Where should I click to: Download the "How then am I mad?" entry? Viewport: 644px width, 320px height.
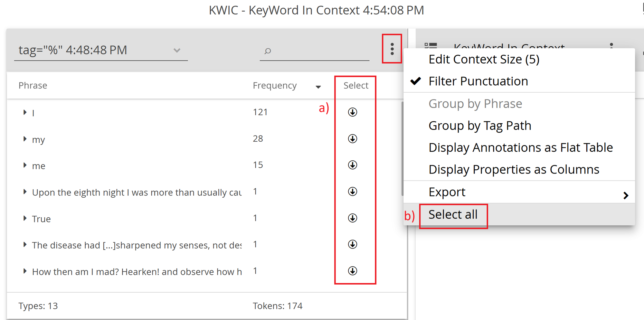353,271
